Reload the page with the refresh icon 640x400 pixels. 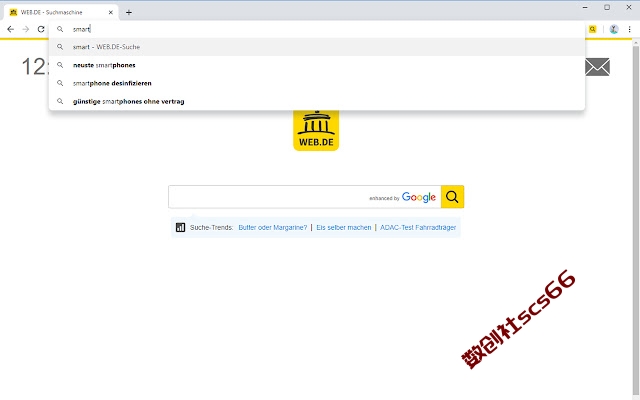point(41,29)
